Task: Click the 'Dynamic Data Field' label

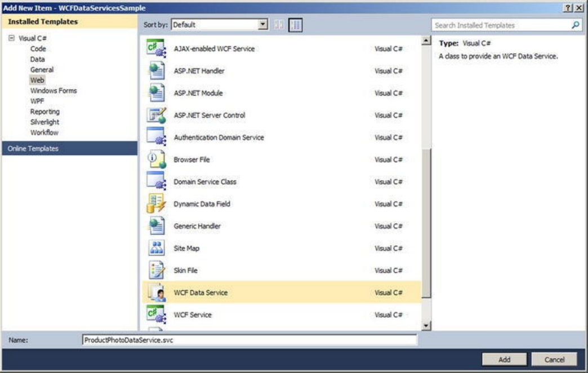Action: pyautogui.click(x=202, y=203)
